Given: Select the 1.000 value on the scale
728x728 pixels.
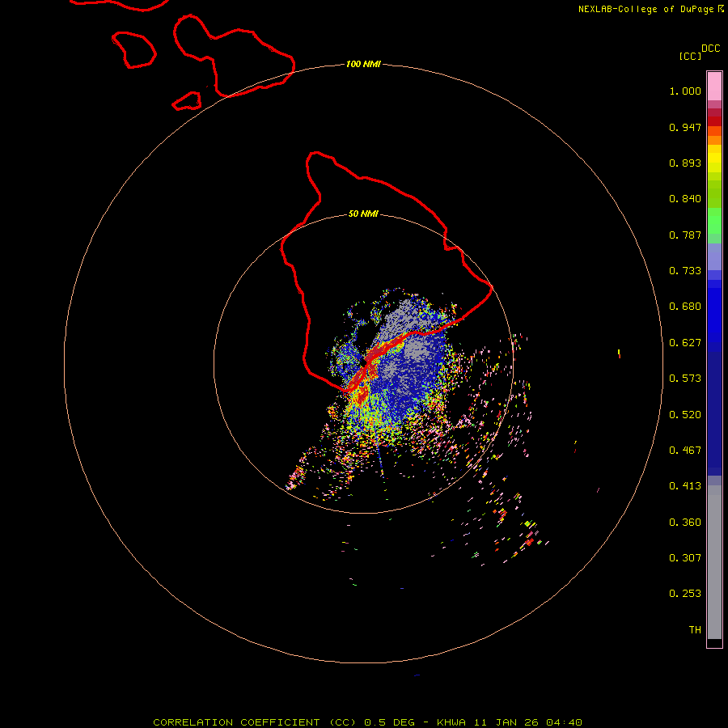Looking at the screenshot, I should 685,91.
